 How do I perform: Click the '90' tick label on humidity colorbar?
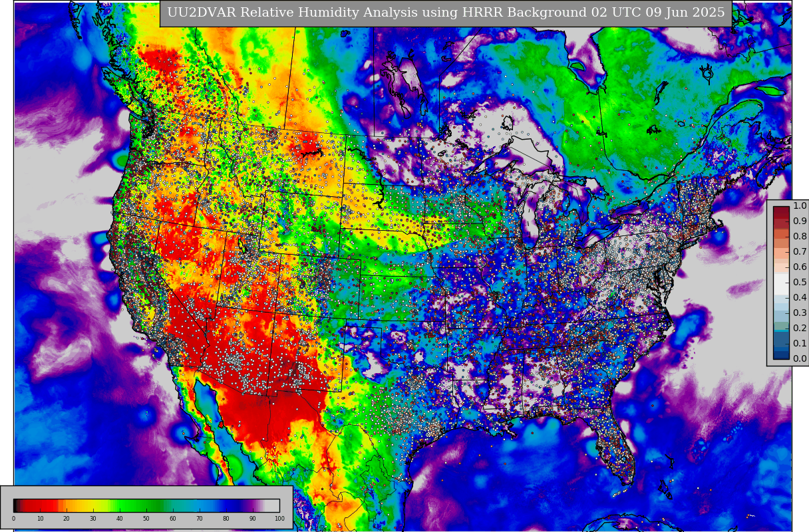pos(253,519)
